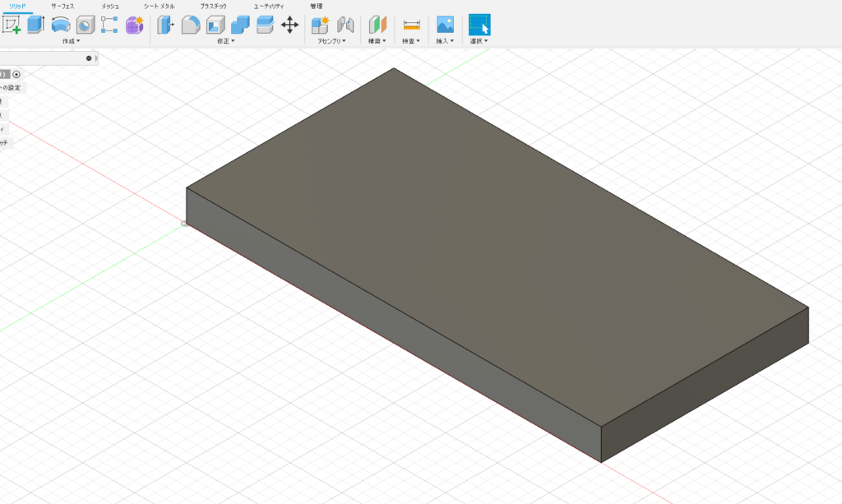
Task: Switch to the 管理 tab
Action: pyautogui.click(x=317, y=7)
